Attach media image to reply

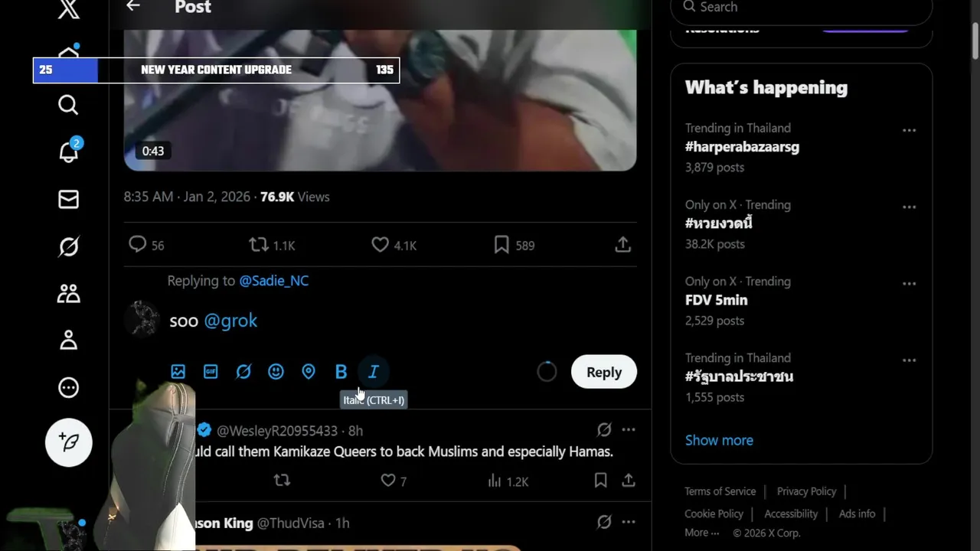(x=178, y=372)
